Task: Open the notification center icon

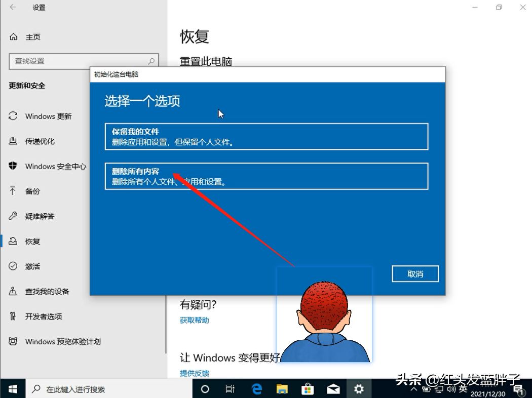Action: (518, 389)
